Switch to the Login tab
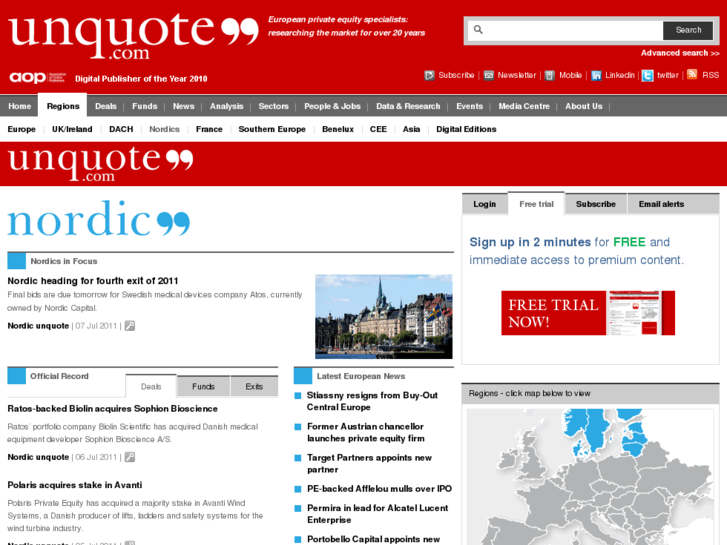This screenshot has height=545, width=727. (x=485, y=204)
